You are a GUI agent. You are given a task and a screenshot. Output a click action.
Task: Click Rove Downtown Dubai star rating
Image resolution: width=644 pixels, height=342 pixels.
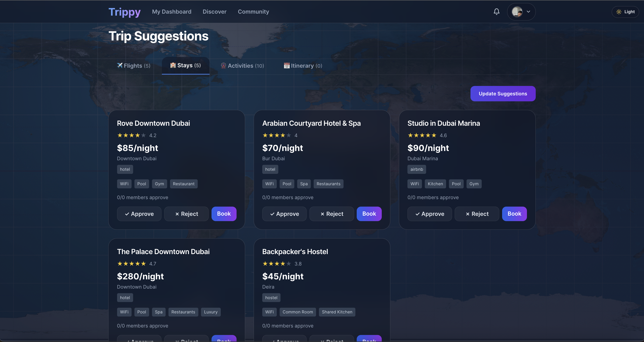click(132, 135)
